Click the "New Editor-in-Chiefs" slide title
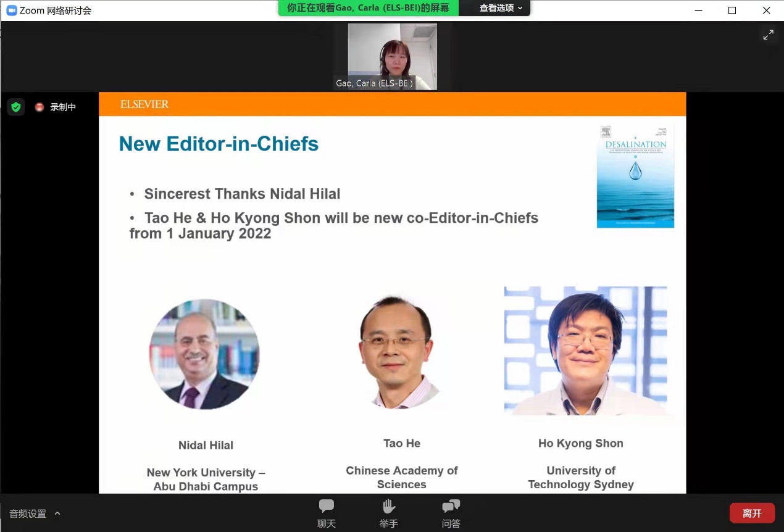The width and height of the screenshot is (784, 532). coord(219,144)
